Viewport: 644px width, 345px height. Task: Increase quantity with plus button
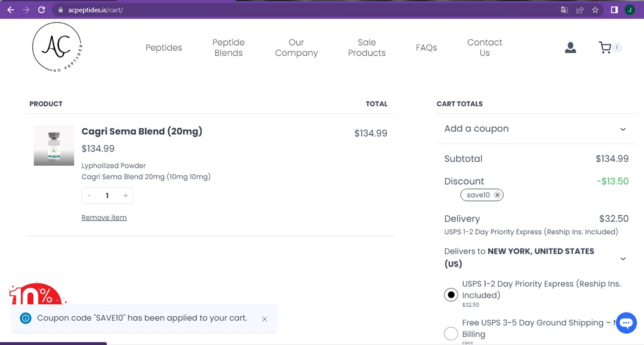pyautogui.click(x=125, y=196)
